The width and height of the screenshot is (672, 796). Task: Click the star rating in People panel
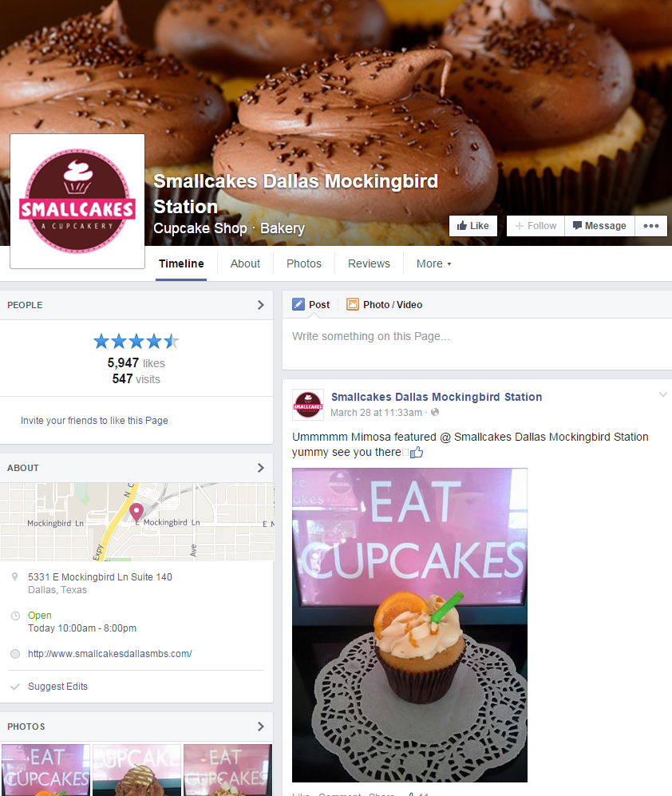click(136, 341)
